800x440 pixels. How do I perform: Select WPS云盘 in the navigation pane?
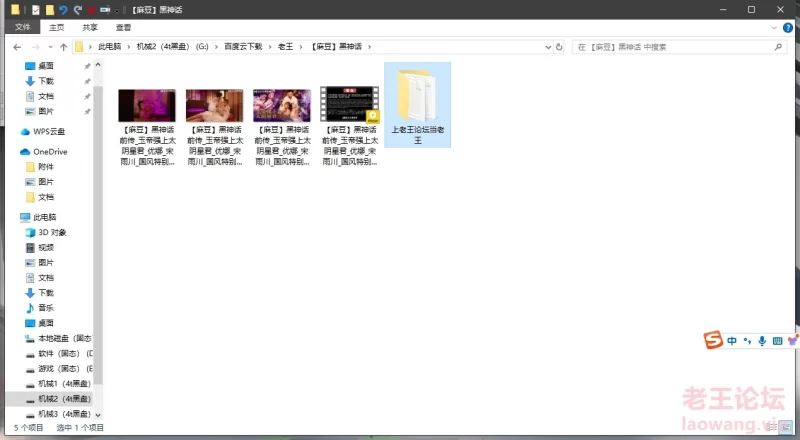[49, 132]
